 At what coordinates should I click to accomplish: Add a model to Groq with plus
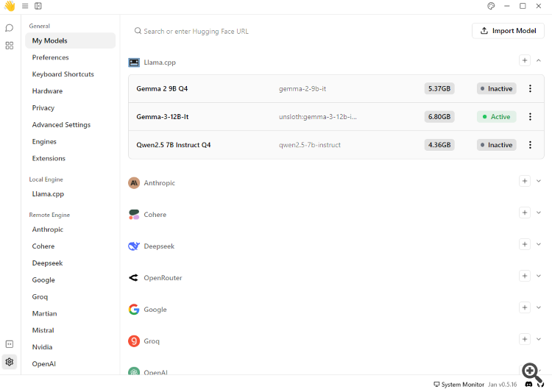[525, 339]
